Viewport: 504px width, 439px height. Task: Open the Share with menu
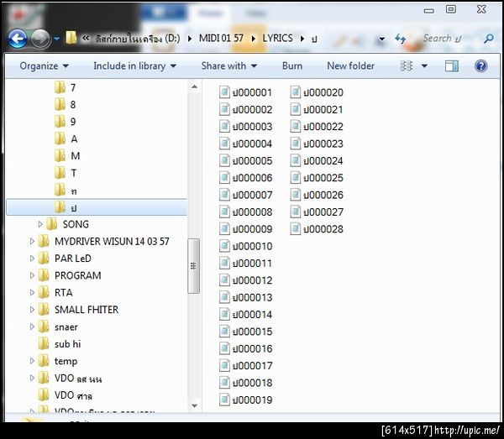[x=229, y=66]
